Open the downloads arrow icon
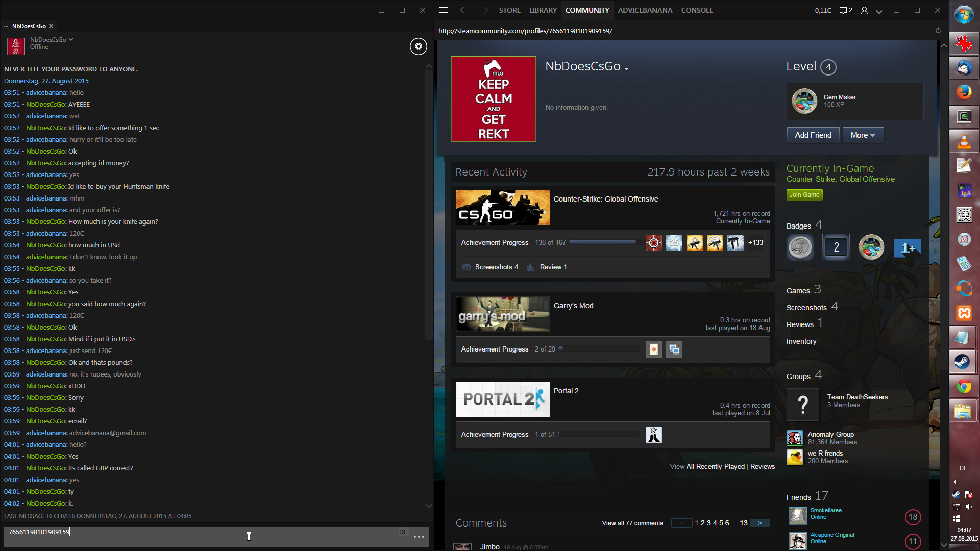The width and height of the screenshot is (980, 551). pos(879,10)
